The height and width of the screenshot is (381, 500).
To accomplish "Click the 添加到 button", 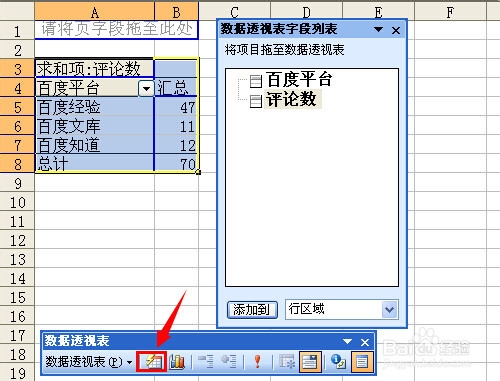I will point(252,310).
